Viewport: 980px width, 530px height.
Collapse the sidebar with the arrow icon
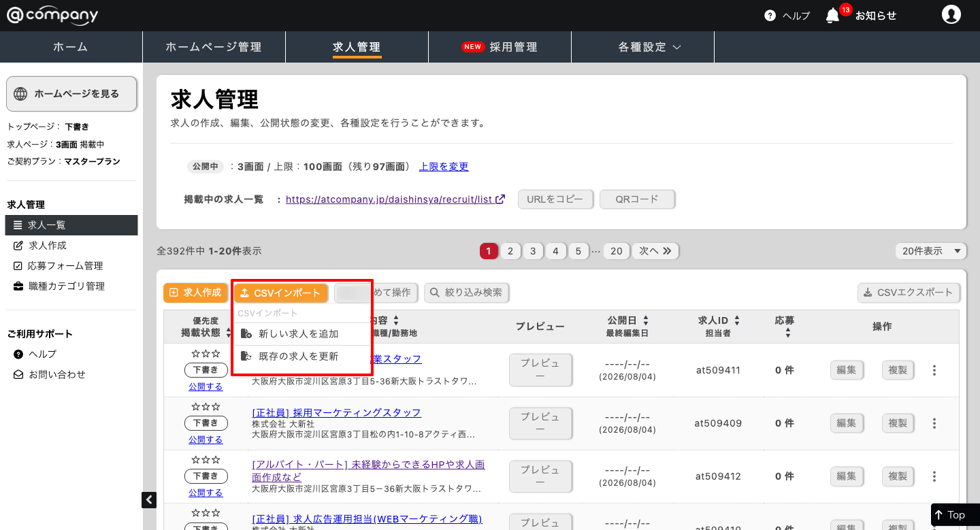pos(149,500)
